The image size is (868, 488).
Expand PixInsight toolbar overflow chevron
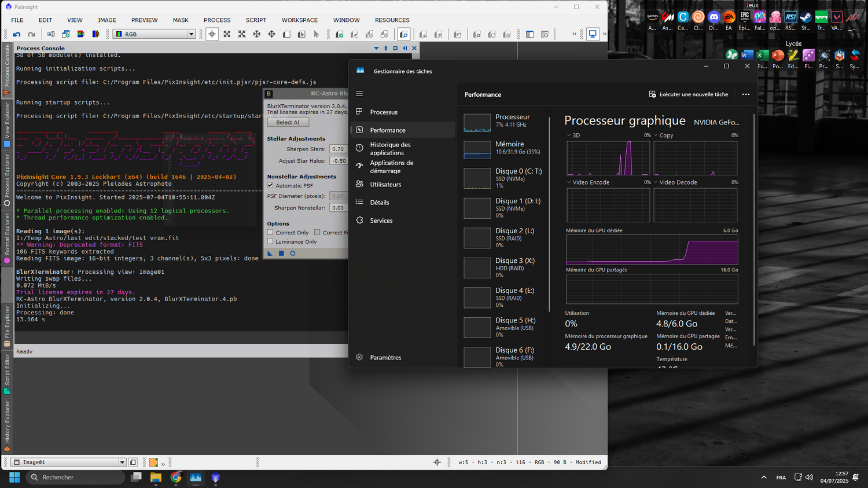[574, 34]
